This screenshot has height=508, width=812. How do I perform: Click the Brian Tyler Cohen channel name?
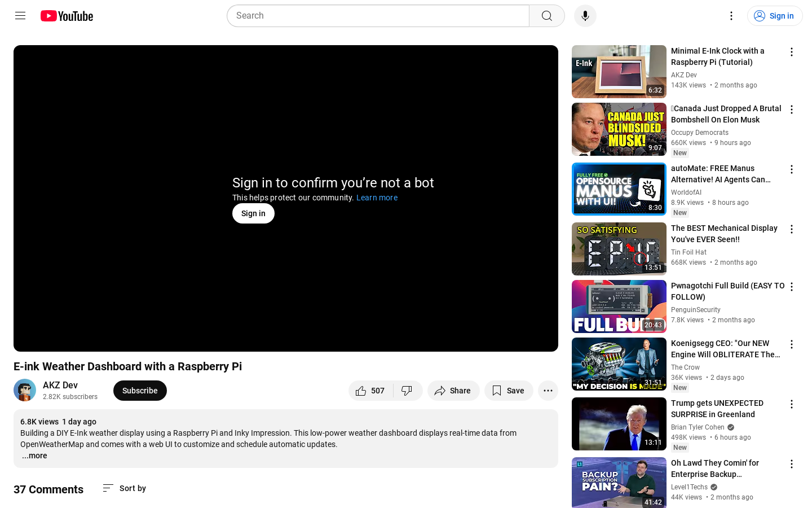point(698,427)
